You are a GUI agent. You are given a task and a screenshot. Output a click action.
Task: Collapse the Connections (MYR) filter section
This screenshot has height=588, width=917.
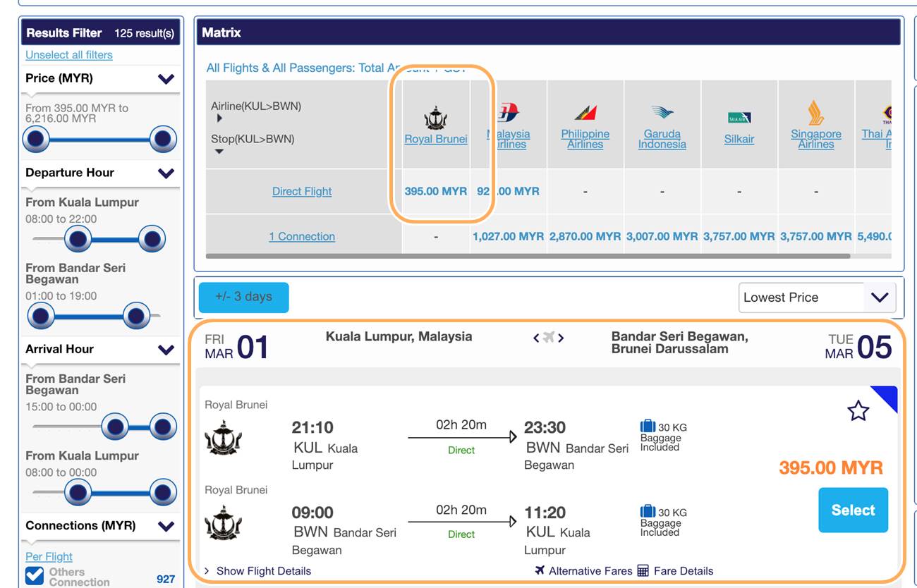click(166, 526)
